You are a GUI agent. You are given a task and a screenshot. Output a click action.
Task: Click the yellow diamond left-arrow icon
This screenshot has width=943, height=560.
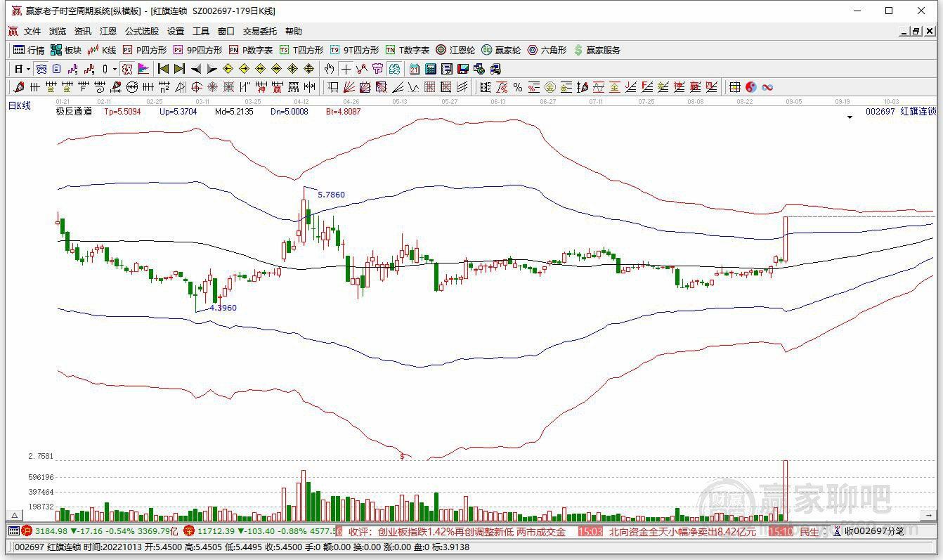pos(228,69)
